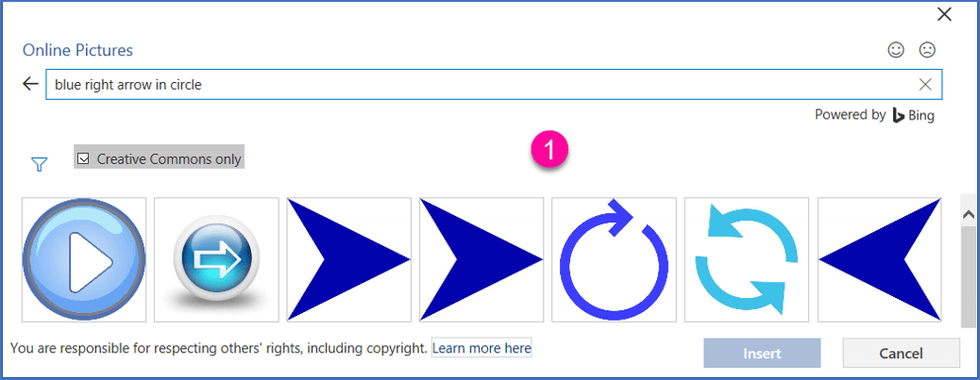
Task: Click the back arrow beside search box
Action: (x=30, y=84)
